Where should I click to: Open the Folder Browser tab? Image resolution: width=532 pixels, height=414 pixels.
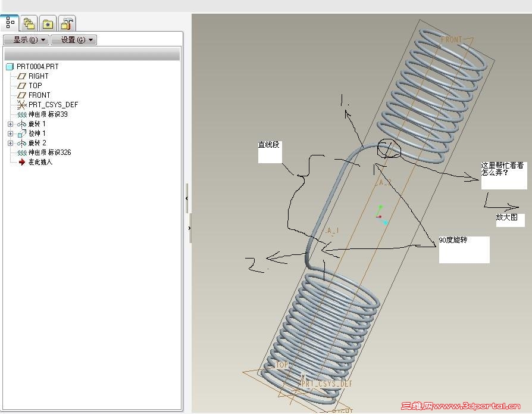[x=29, y=24]
